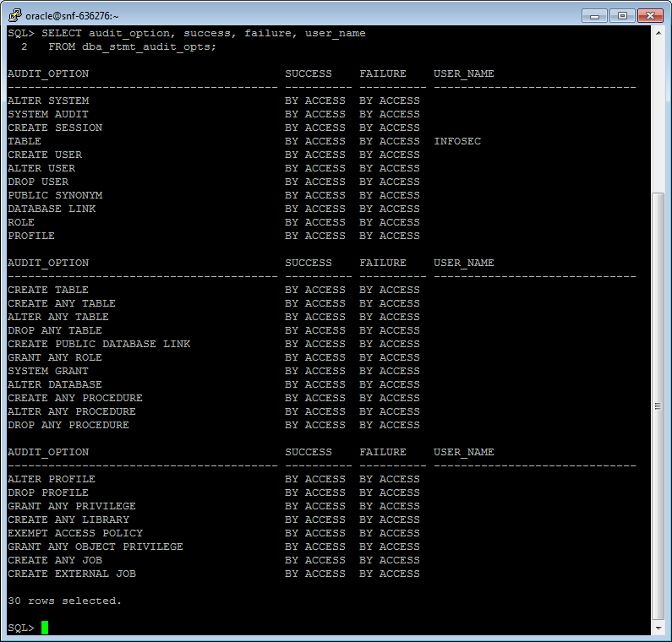The height and width of the screenshot is (642, 672).
Task: Click the scrollbar up arrow
Action: 658,33
